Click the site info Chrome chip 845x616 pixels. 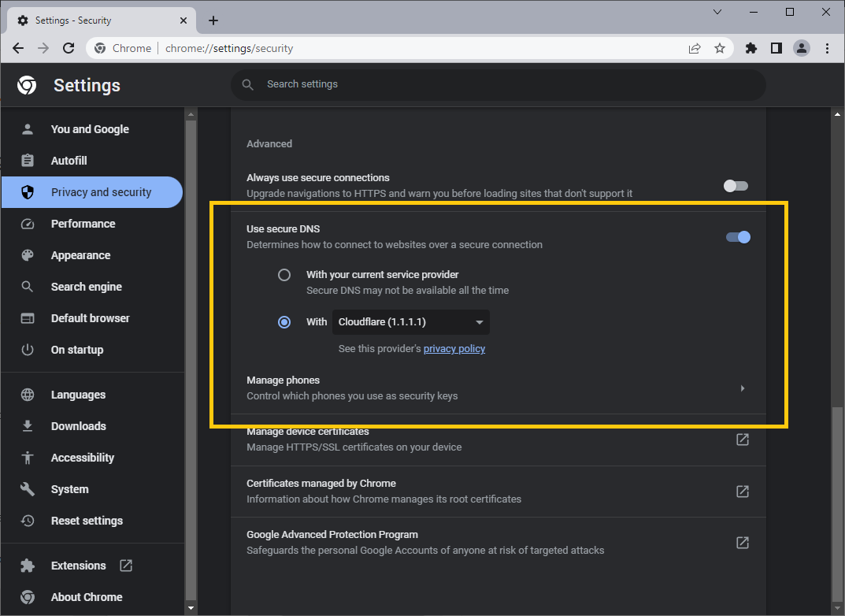[x=123, y=49]
